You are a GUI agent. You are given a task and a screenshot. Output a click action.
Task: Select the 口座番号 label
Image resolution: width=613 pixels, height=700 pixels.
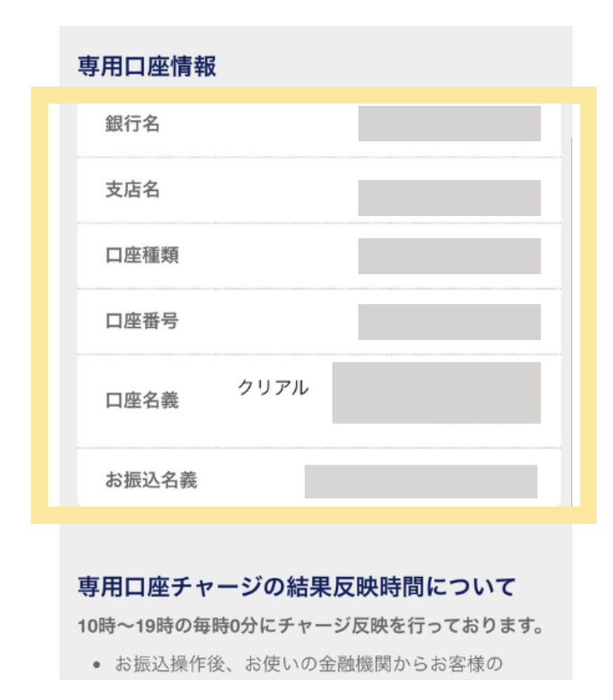[x=142, y=320]
